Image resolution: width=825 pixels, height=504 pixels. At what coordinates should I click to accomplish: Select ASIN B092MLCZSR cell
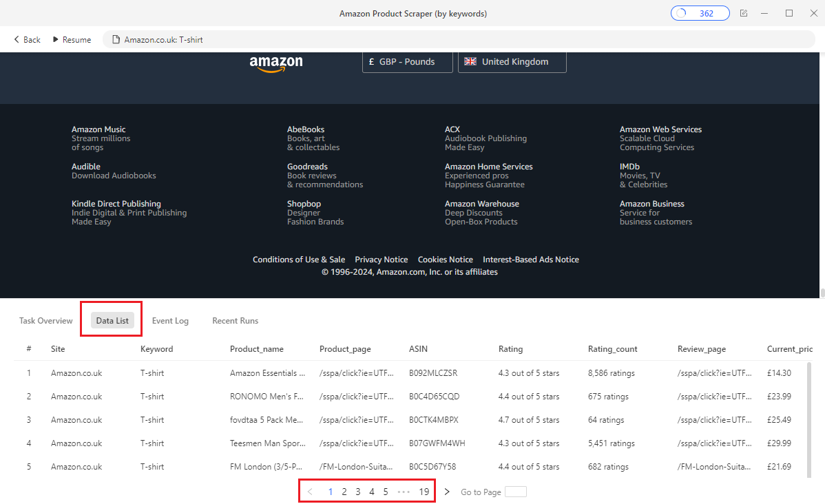tap(433, 373)
